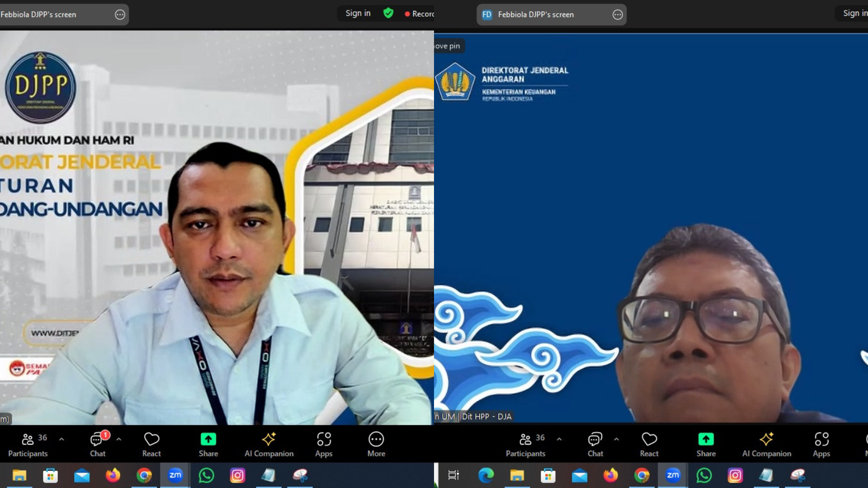Screen dimensions: 868x488
Task: Open Firefox on right taskbar
Action: tap(611, 475)
